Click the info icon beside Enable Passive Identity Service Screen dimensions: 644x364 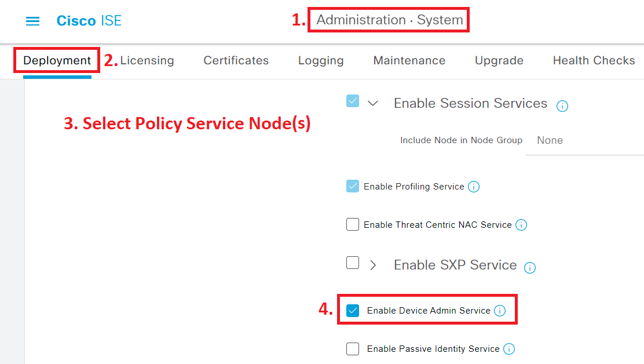tap(509, 349)
